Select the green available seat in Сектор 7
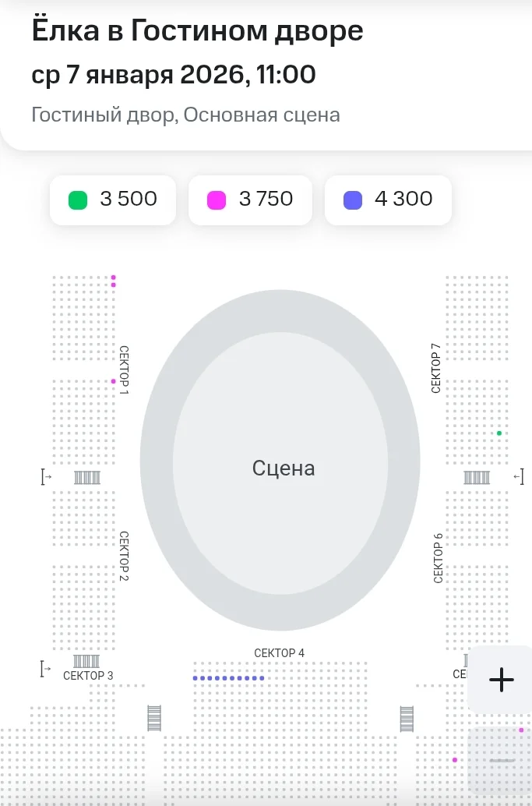 499,433
